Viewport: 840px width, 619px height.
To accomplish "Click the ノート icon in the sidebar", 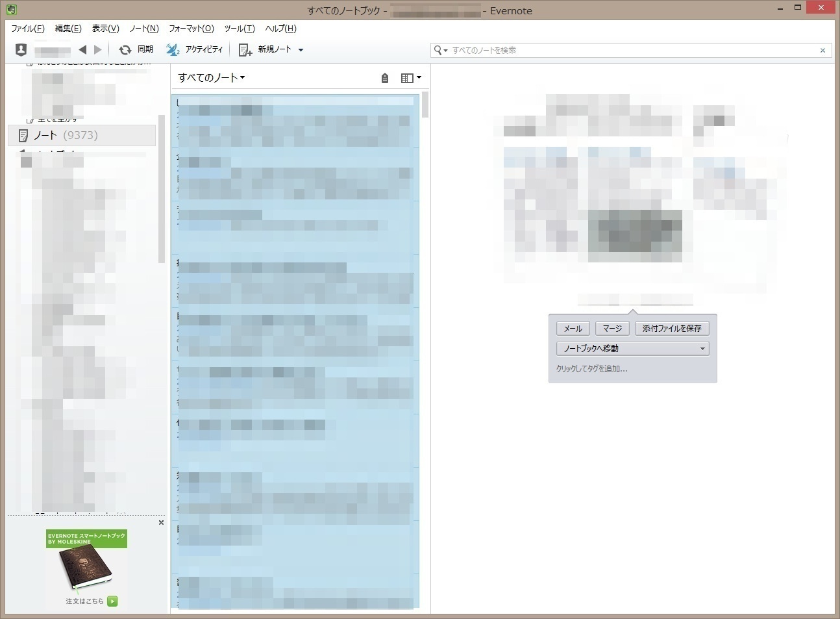I will click(x=23, y=135).
